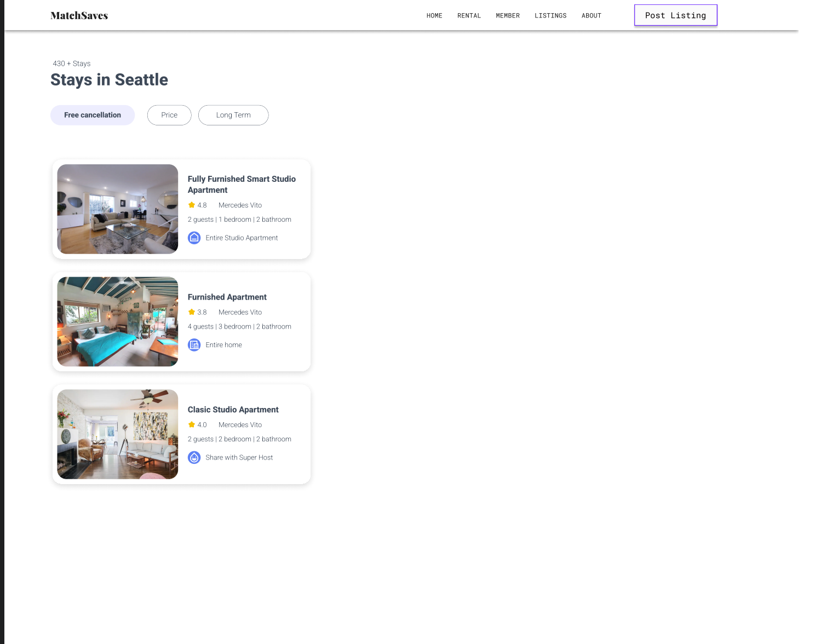Viewport: 826px width, 644px height.
Task: Click the Entire home building icon
Action: coord(194,345)
